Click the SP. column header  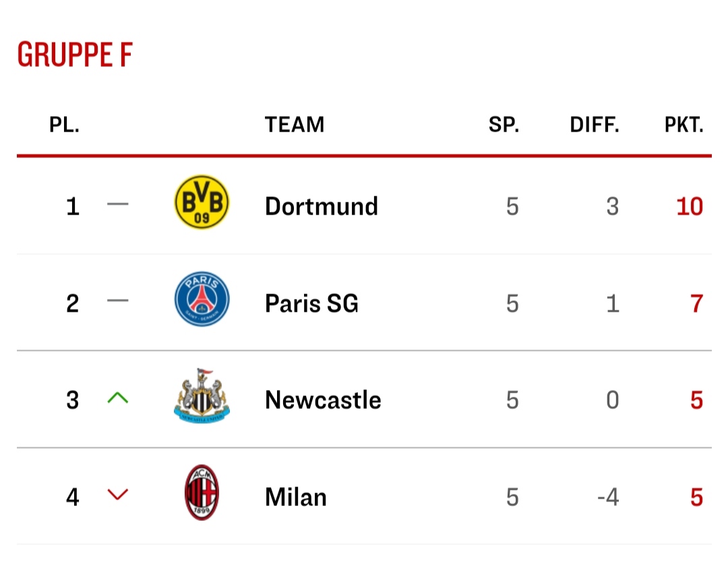point(504,125)
